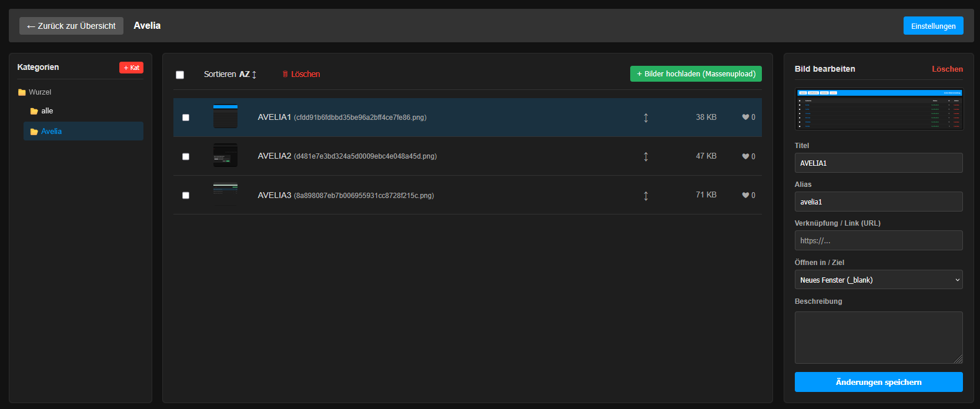980x409 pixels.
Task: Open the Avelia category in the sidebar
Action: 83,131
